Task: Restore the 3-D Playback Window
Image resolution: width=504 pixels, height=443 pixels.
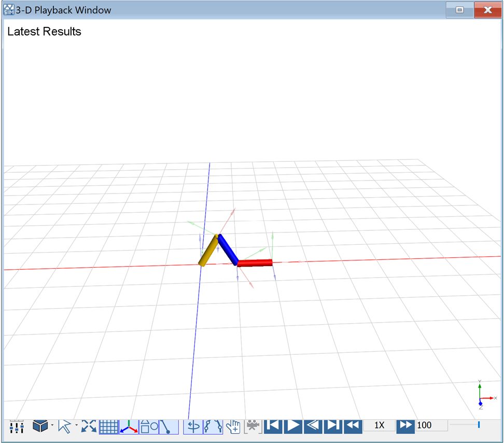Action: [x=459, y=10]
